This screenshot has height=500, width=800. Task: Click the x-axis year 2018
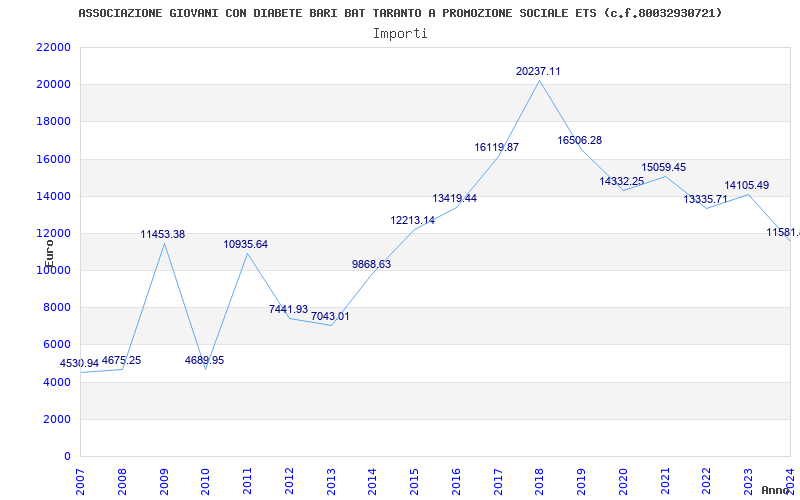pos(540,481)
